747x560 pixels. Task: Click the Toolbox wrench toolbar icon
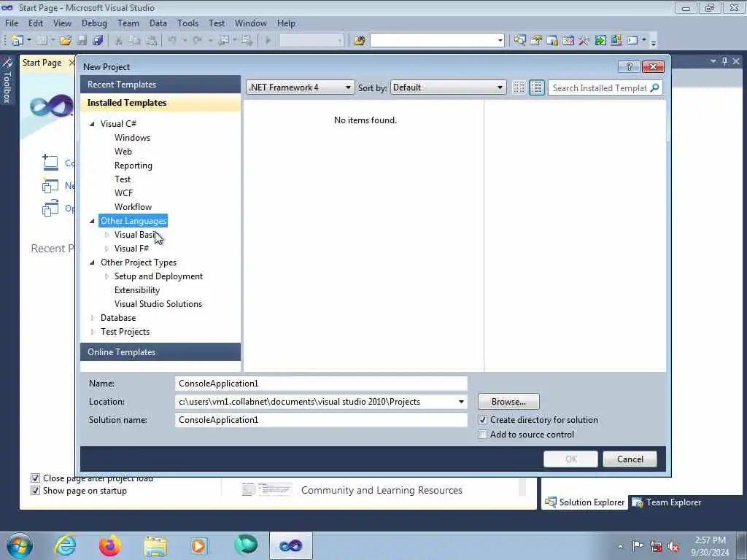[x=584, y=41]
